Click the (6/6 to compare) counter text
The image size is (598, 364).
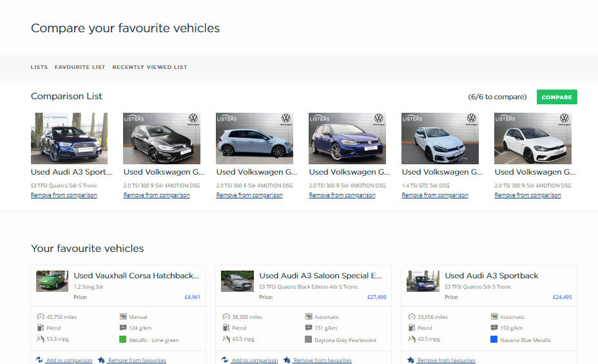(497, 97)
